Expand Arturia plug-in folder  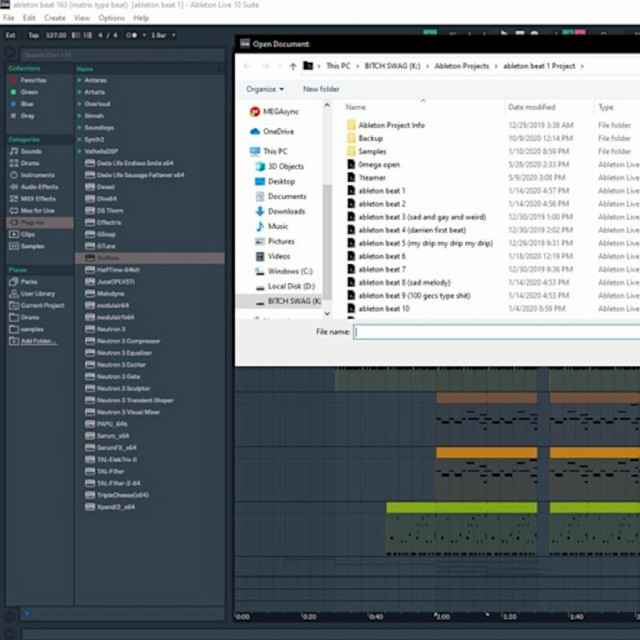[x=80, y=92]
